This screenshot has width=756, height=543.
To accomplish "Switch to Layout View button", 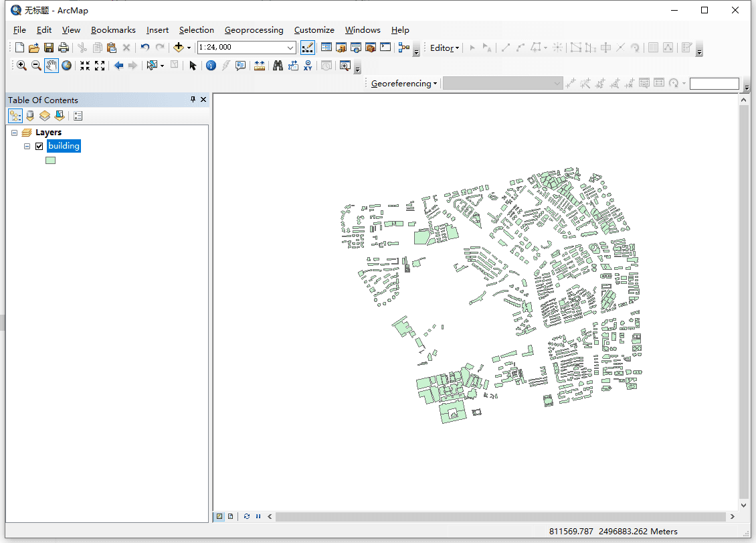I will (230, 517).
